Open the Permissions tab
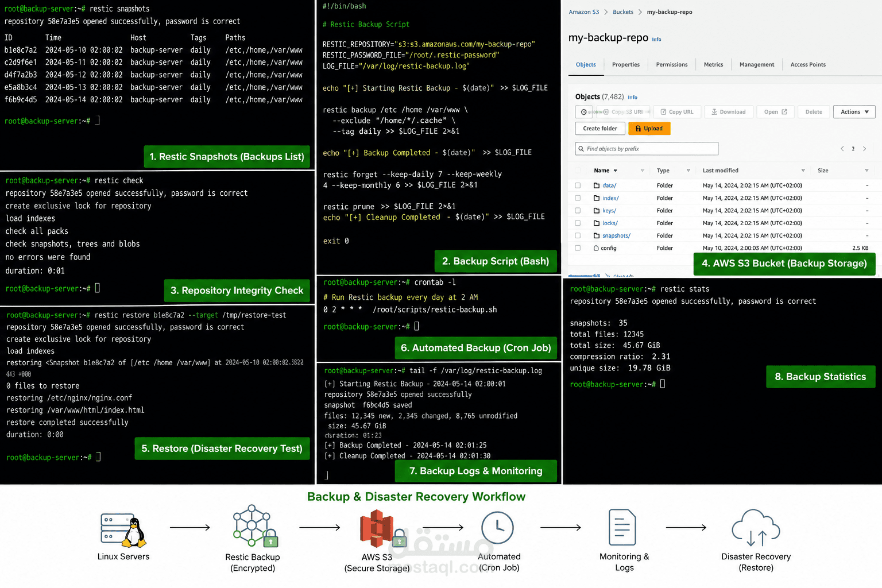 point(672,65)
